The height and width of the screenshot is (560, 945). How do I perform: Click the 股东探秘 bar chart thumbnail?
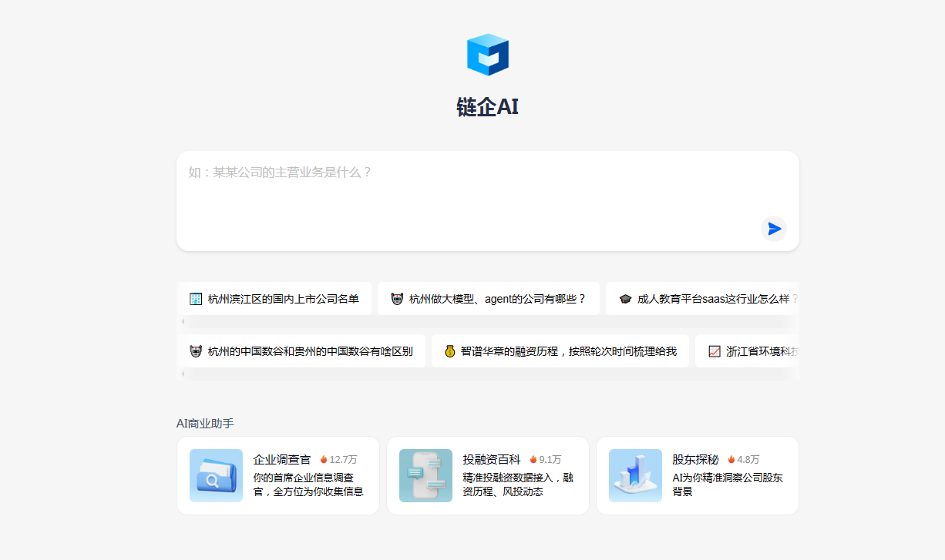click(635, 476)
